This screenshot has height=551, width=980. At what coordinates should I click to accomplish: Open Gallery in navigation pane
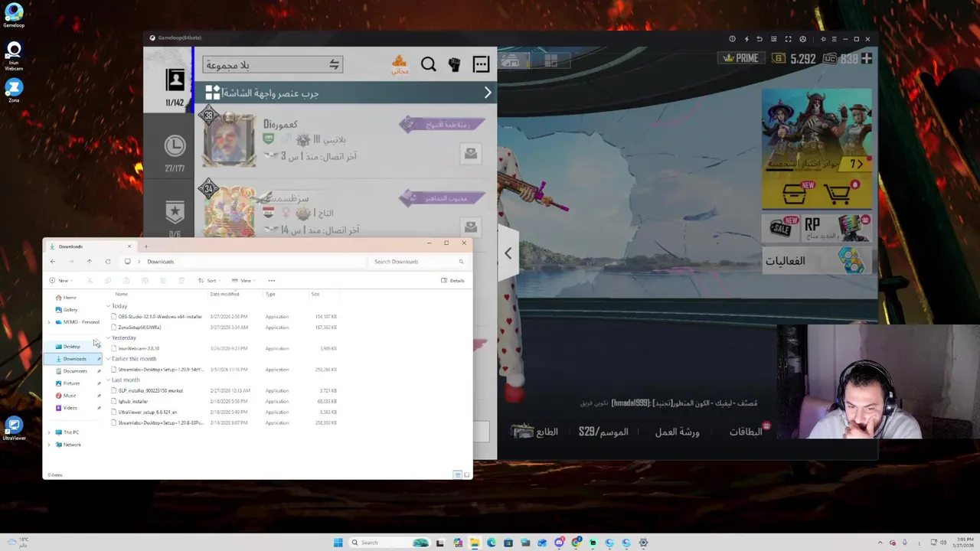67,310
